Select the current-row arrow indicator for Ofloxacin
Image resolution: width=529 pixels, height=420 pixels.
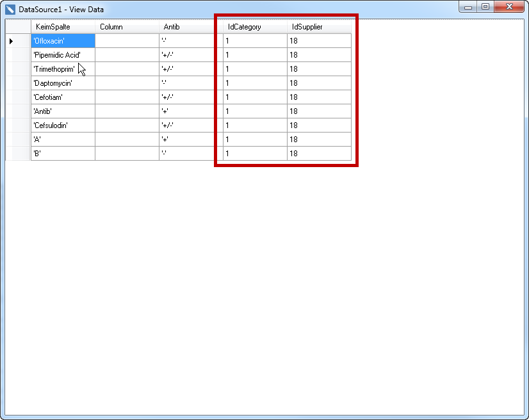coord(11,41)
